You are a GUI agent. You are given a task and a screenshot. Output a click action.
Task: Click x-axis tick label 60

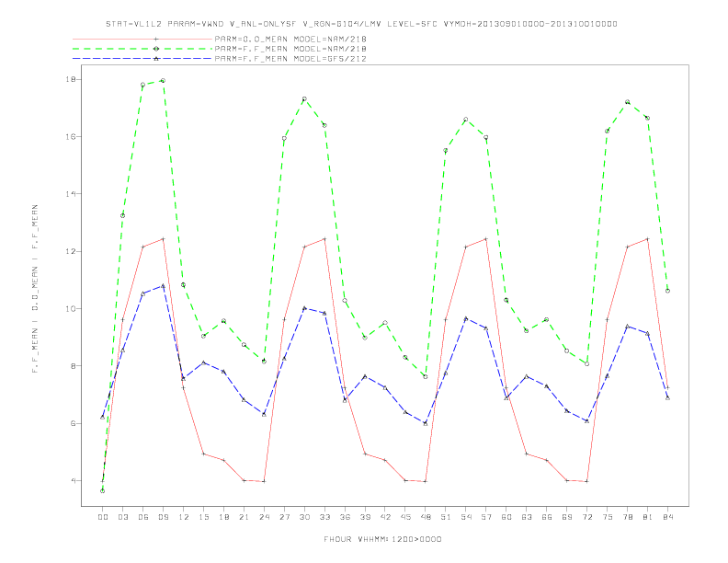[506, 517]
